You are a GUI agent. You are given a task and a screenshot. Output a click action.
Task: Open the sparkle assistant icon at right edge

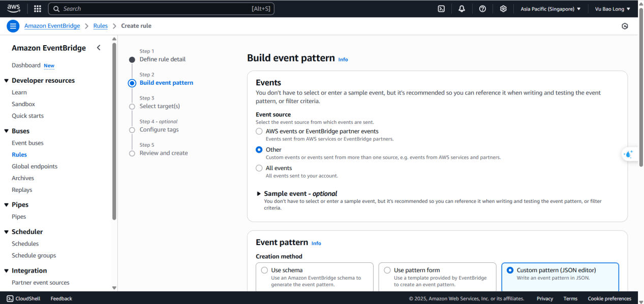[x=629, y=154]
